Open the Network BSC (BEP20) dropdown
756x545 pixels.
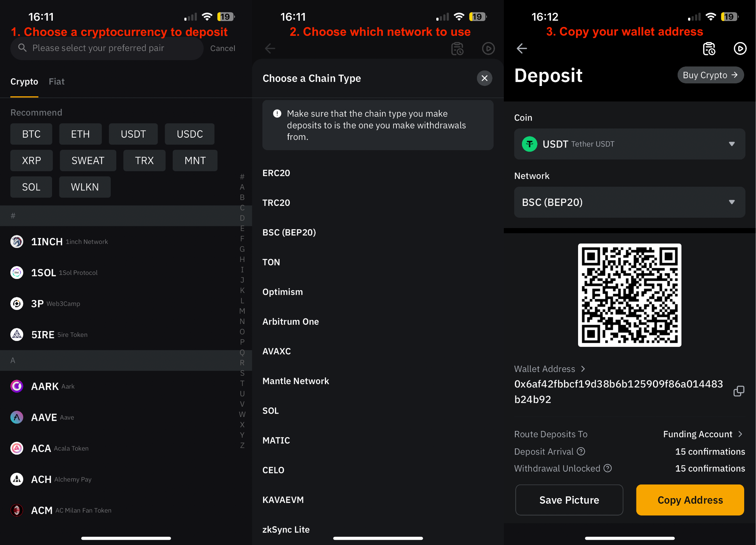pos(629,202)
